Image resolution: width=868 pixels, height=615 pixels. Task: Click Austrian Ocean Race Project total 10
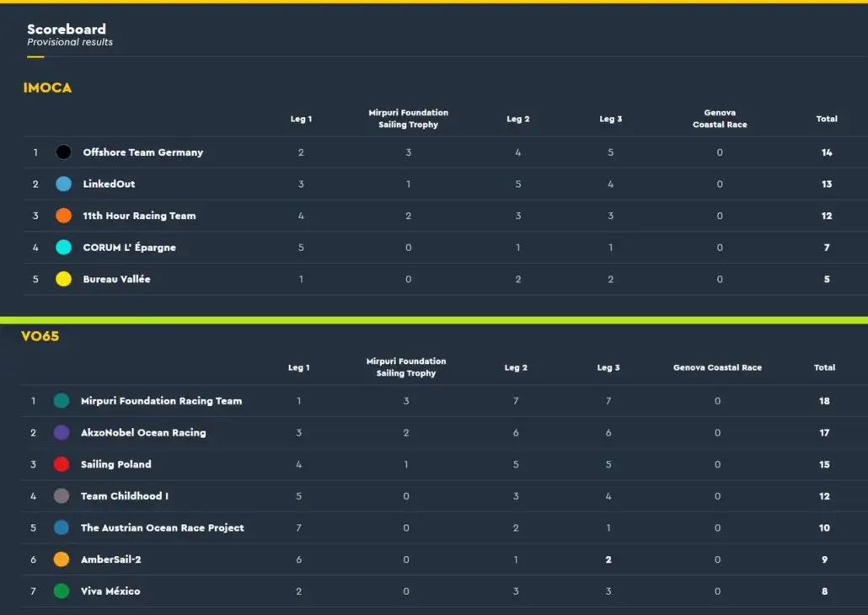(824, 527)
